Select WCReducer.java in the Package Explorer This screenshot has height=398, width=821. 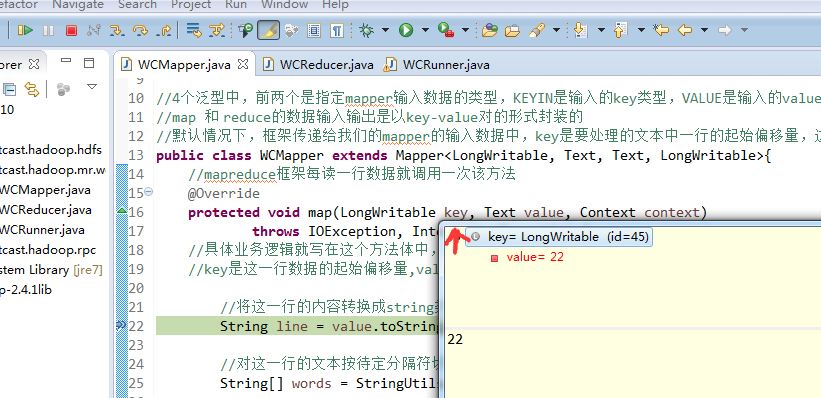click(46, 210)
